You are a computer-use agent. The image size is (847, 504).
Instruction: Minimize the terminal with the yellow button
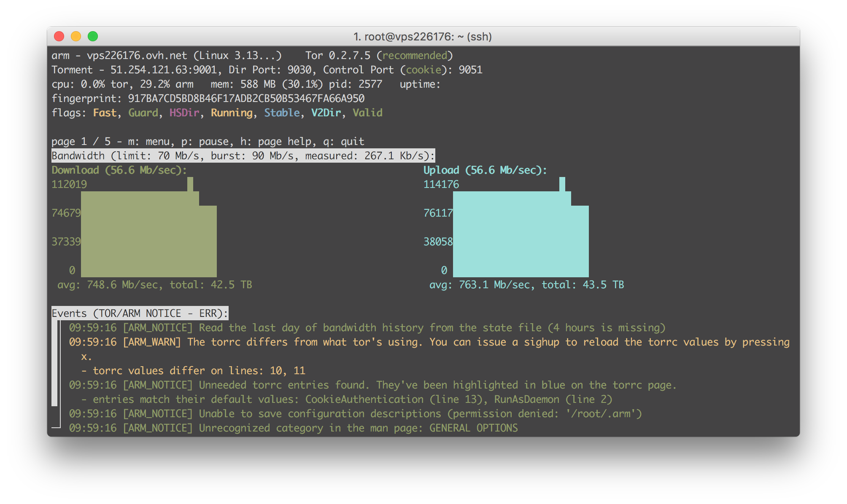coord(76,37)
